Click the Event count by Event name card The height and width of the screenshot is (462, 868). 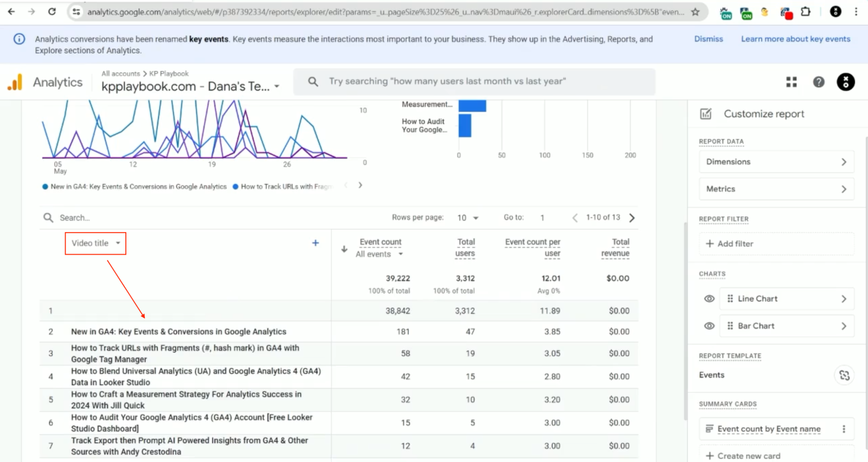776,429
